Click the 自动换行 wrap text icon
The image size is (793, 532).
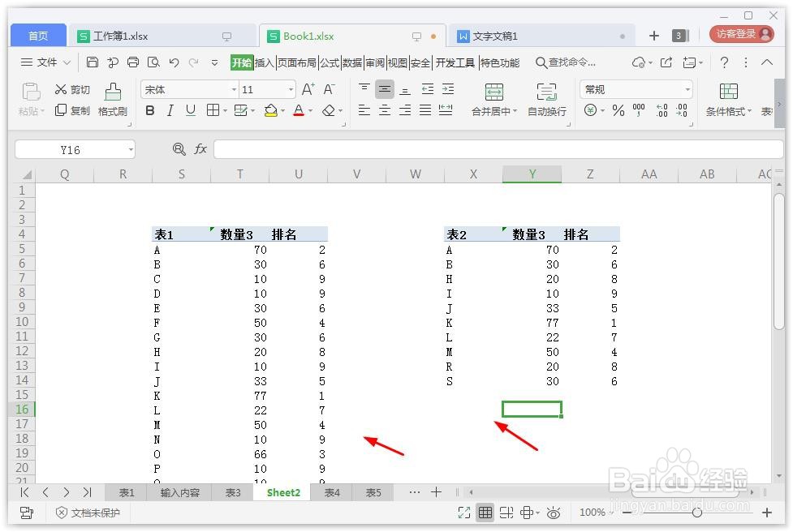click(546, 92)
